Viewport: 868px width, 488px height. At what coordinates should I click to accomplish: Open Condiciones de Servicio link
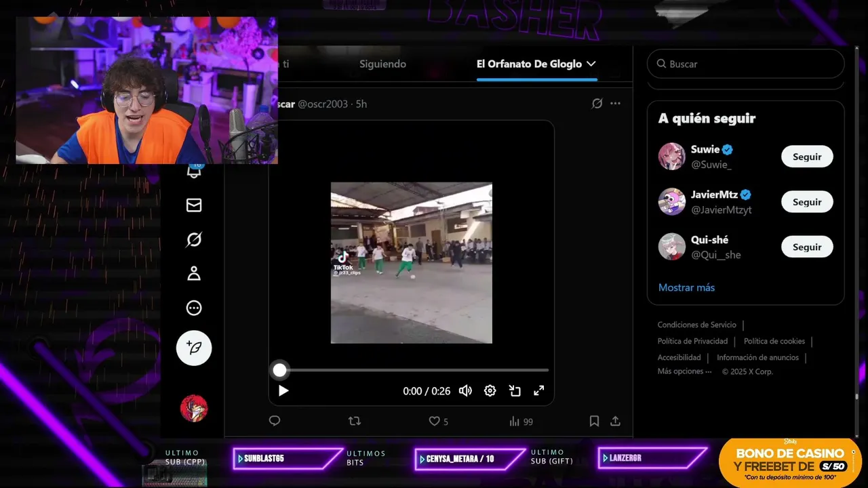tap(696, 325)
